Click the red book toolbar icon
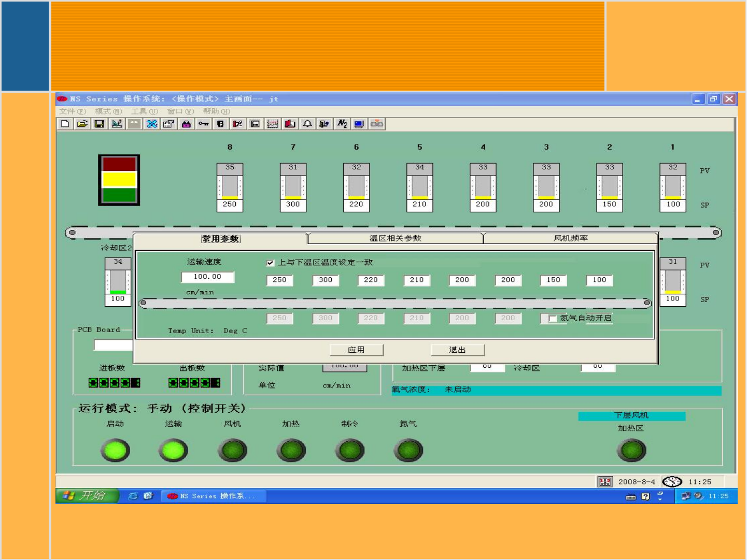Image resolution: width=747 pixels, height=560 pixels. click(290, 124)
